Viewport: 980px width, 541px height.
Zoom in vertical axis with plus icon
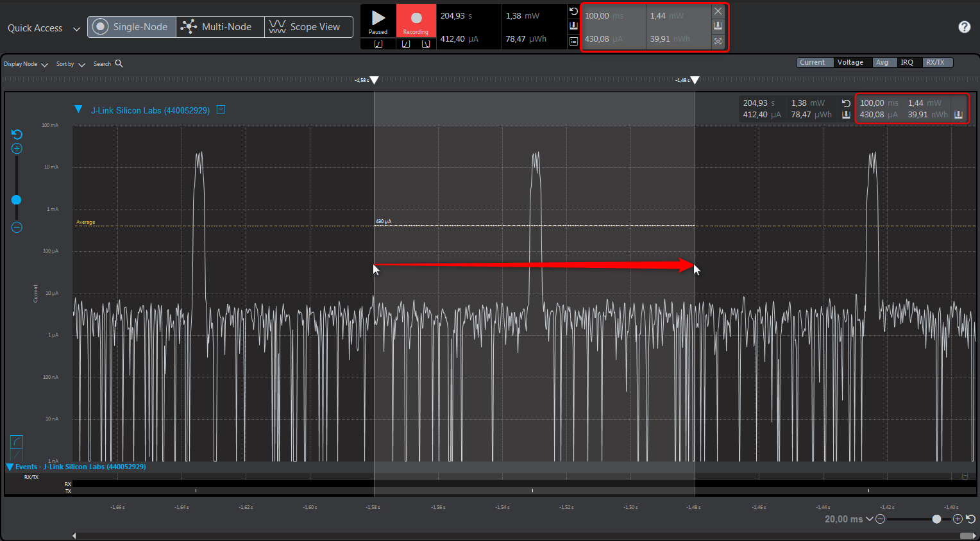point(17,149)
